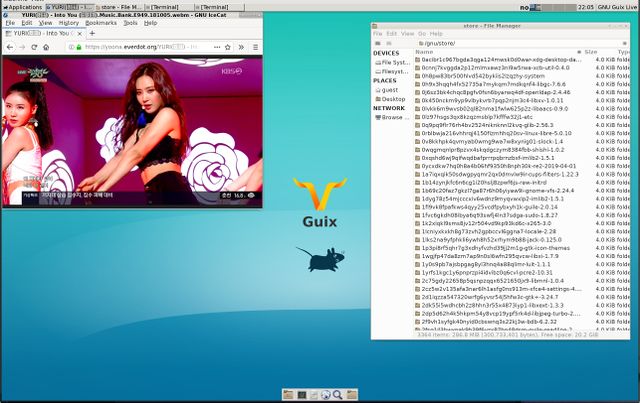Select the openldap-2.4.46 folder
The width and height of the screenshot is (640, 403).
[522, 92]
